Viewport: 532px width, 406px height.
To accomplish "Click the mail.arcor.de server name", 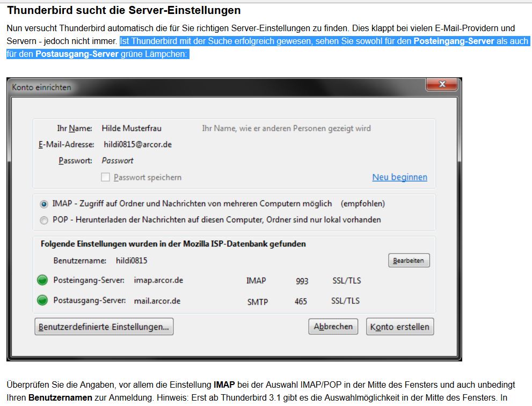I will [x=157, y=301].
